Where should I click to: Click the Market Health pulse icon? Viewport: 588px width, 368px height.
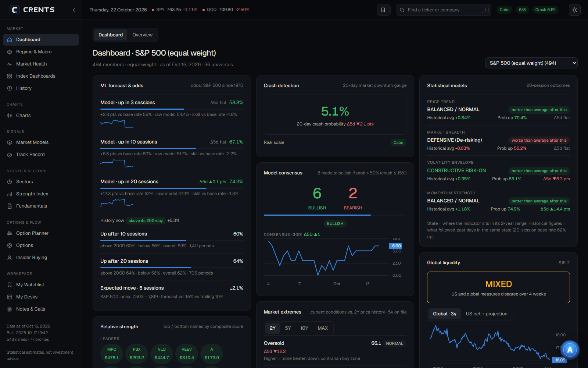pos(10,64)
